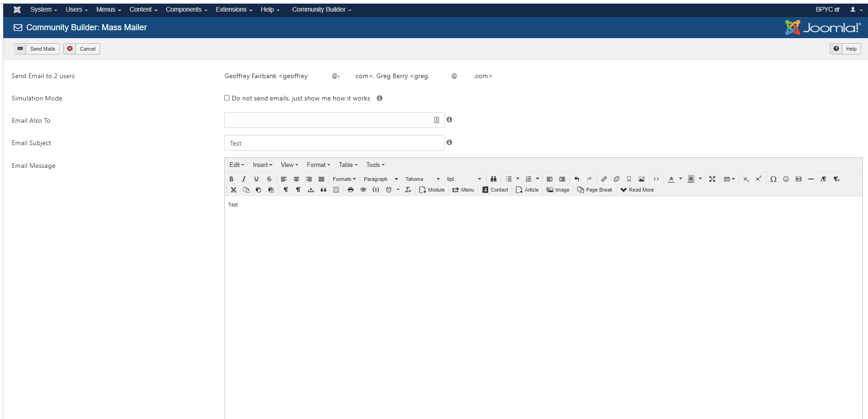Open the Formats dropdown

(x=344, y=179)
